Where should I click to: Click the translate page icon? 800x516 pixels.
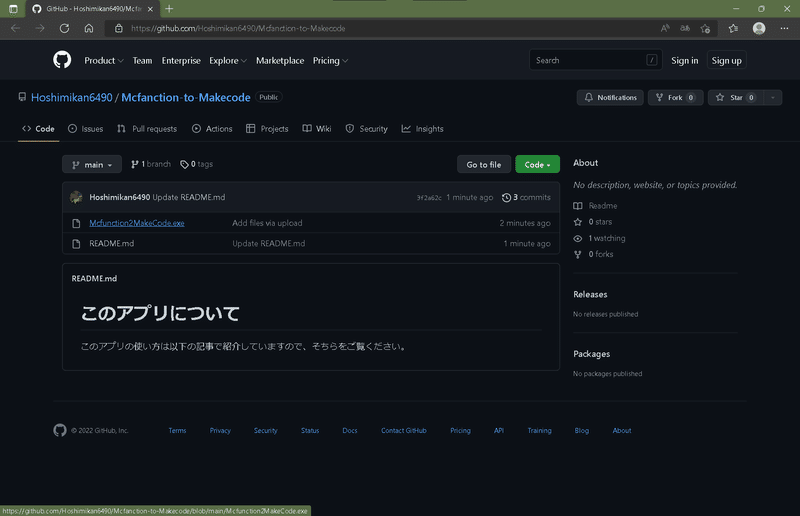pos(685,28)
